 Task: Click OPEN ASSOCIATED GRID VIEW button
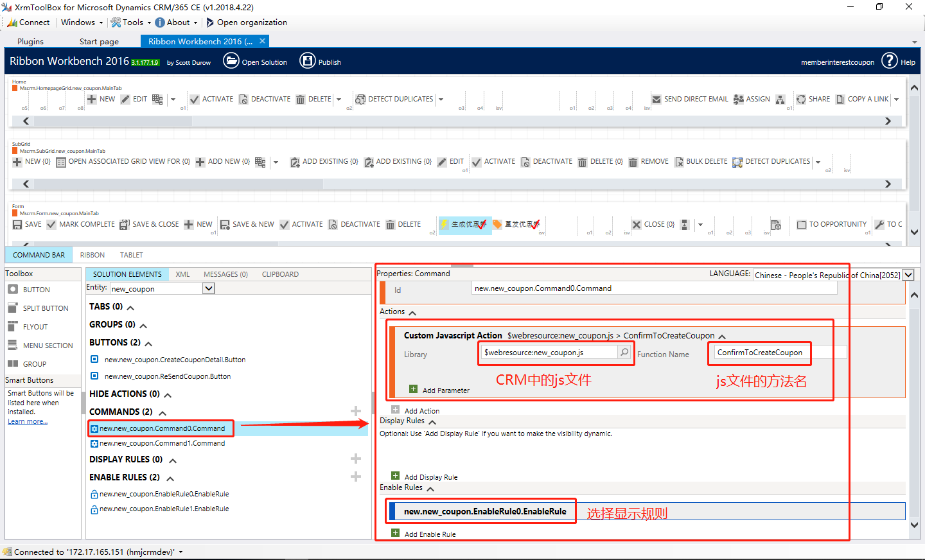coord(123,162)
